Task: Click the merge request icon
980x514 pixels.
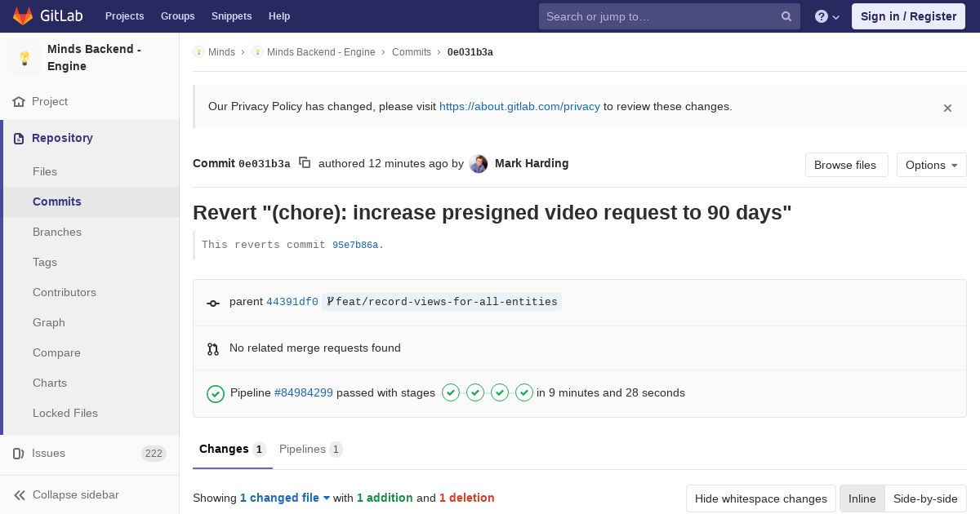Action: [x=213, y=349]
